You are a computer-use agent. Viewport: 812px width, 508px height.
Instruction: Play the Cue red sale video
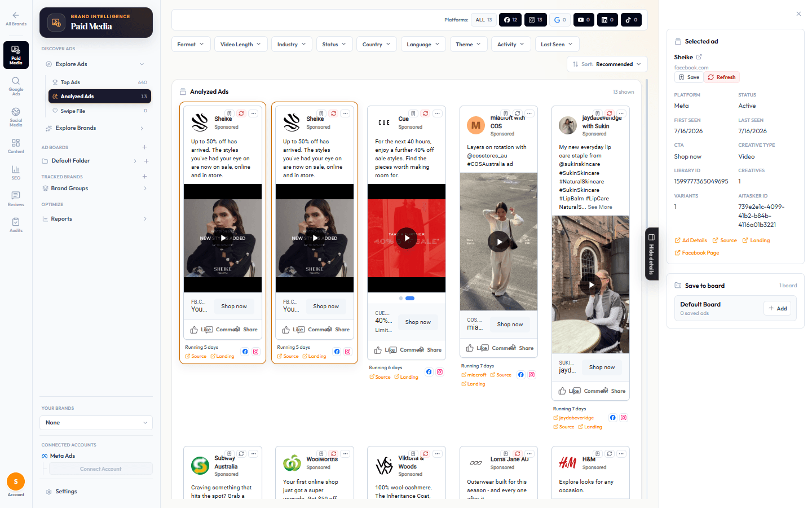click(x=407, y=238)
